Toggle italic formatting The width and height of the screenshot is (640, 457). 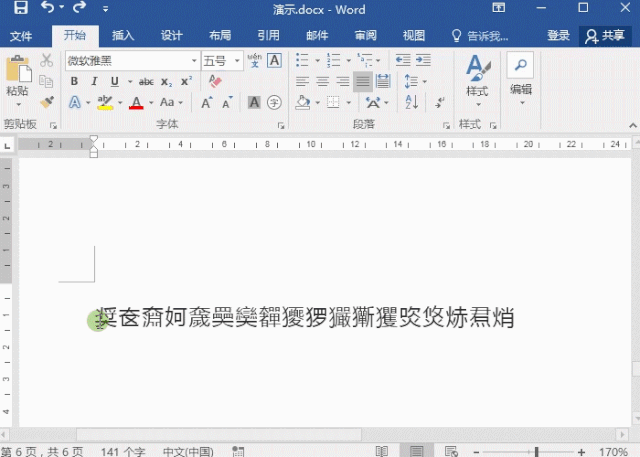click(94, 81)
